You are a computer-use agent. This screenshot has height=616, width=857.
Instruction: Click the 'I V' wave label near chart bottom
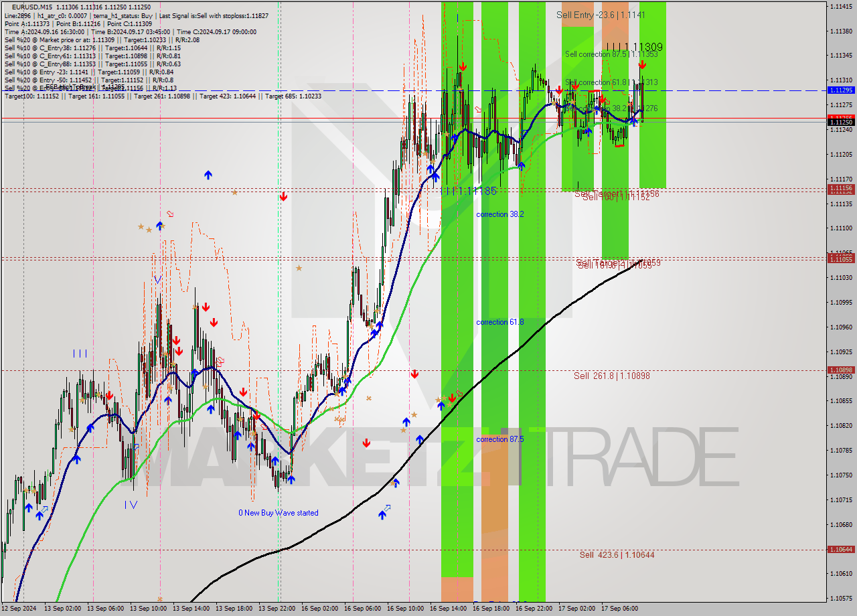point(131,506)
